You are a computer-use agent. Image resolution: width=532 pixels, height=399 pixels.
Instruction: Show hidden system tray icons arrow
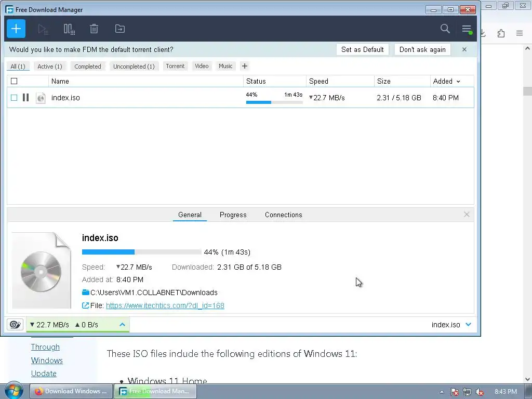tap(442, 392)
